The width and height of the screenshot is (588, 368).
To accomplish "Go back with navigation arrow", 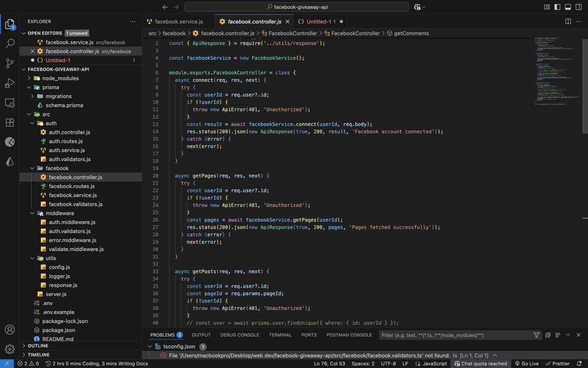I will click(x=164, y=7).
